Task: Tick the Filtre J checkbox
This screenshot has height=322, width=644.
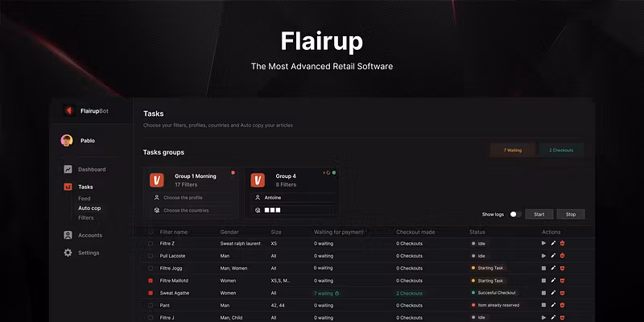Action: click(x=151, y=317)
